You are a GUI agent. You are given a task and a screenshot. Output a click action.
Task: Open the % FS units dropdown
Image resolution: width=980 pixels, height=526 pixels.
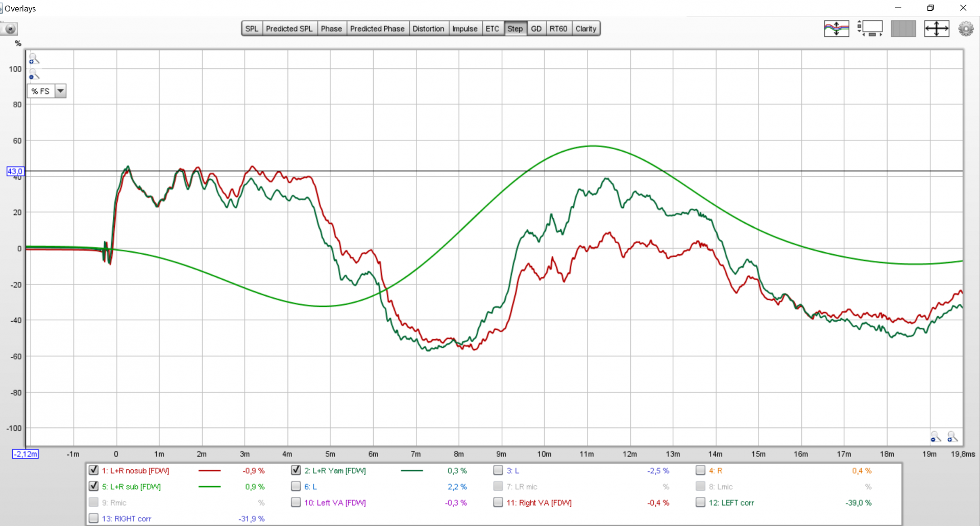coord(61,91)
